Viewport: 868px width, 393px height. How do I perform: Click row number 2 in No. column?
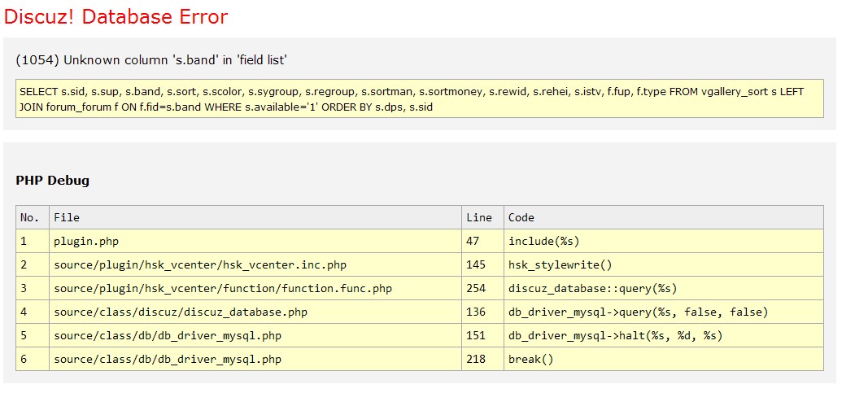(x=33, y=264)
